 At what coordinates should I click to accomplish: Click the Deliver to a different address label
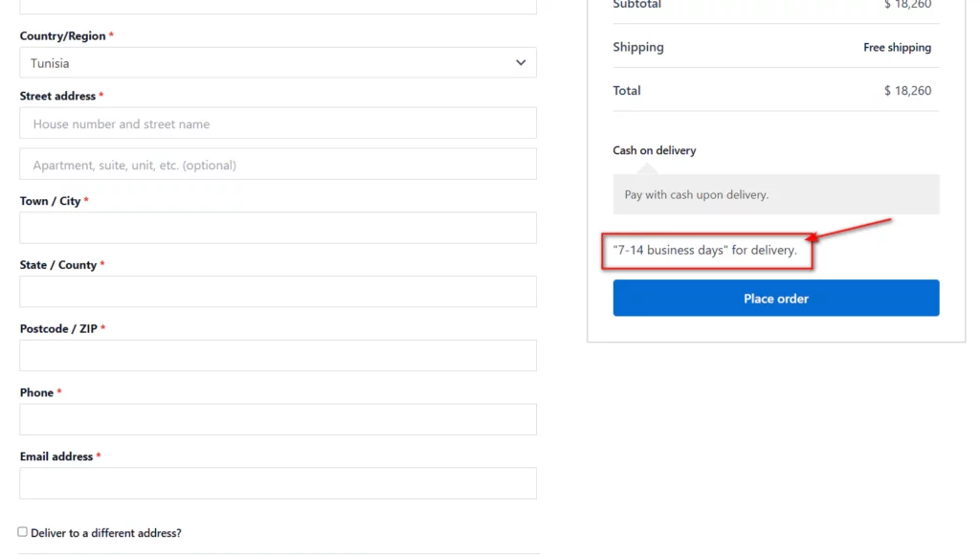click(106, 533)
